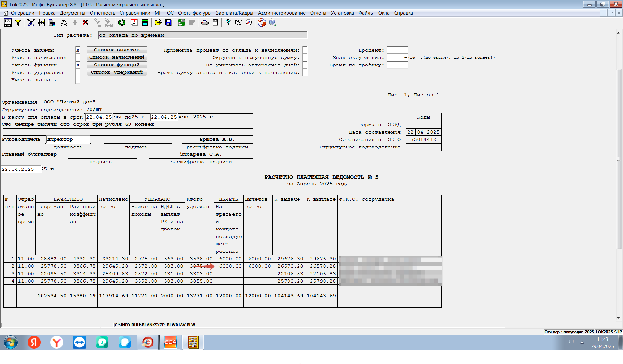Click the gray Word export icon
623x364 pixels.
pyautogui.click(x=192, y=22)
